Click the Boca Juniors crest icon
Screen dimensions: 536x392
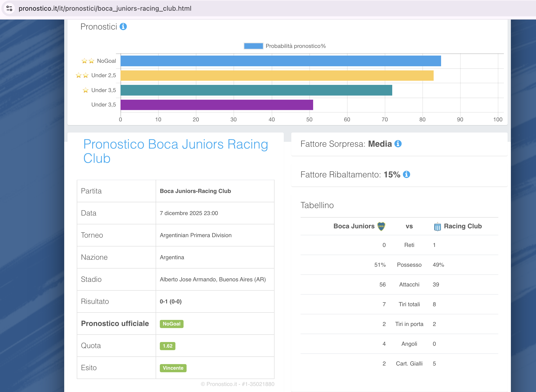pyautogui.click(x=381, y=226)
